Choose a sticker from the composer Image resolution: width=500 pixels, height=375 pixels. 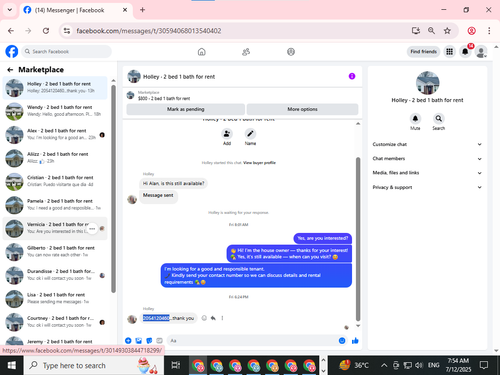pos(149,341)
